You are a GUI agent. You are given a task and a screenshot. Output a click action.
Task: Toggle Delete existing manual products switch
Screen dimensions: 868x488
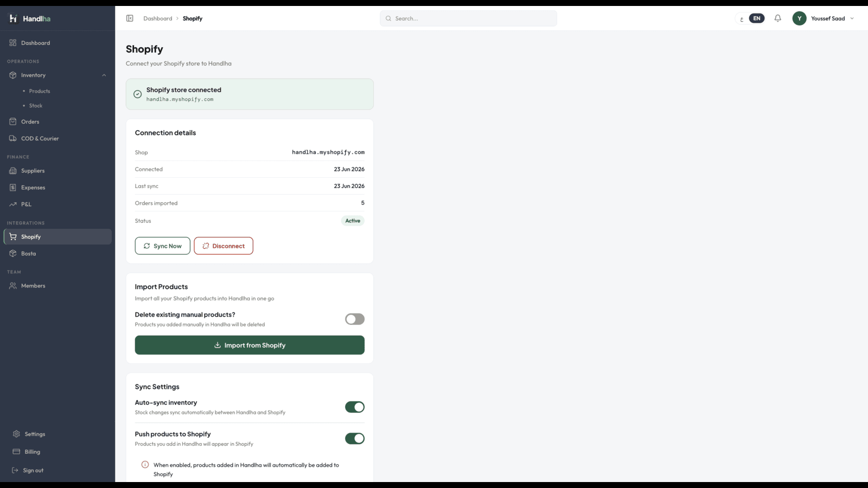tap(355, 319)
